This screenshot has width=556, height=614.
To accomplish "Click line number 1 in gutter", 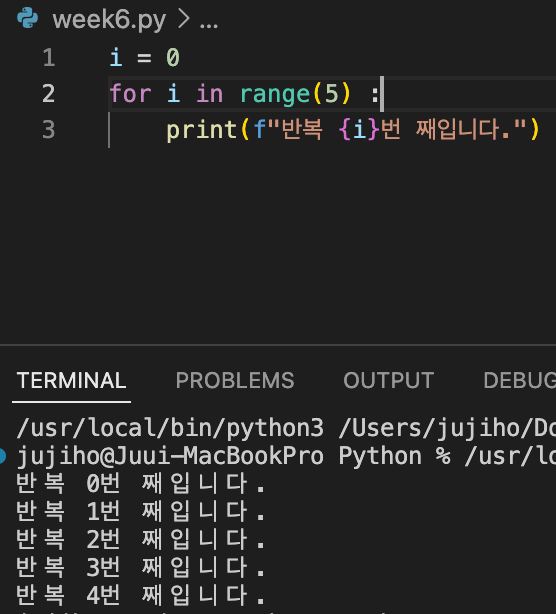I will coord(49,58).
